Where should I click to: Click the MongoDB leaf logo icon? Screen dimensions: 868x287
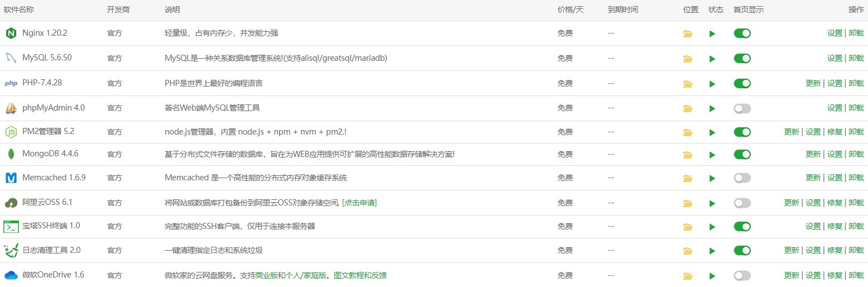(x=11, y=155)
